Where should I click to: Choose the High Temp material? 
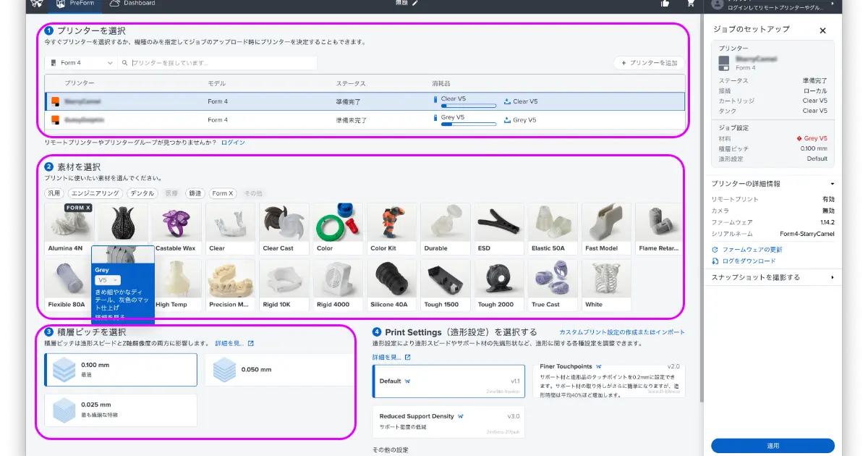pyautogui.click(x=178, y=284)
